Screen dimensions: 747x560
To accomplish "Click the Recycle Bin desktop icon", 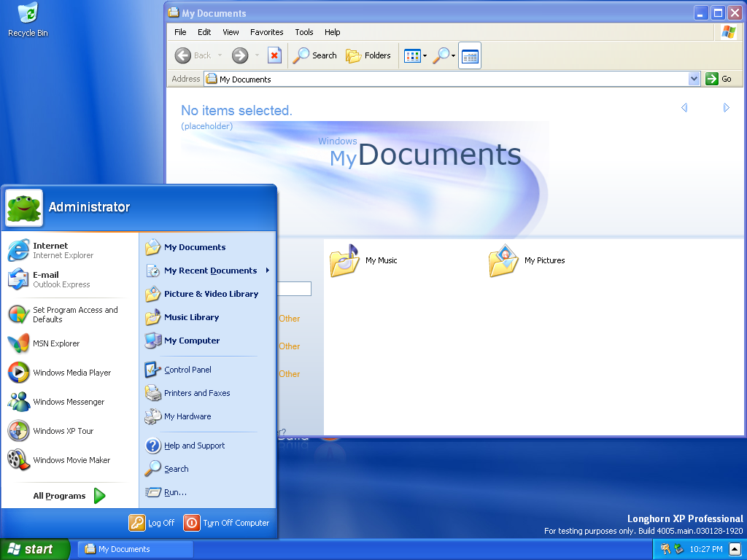I will click(x=28, y=20).
